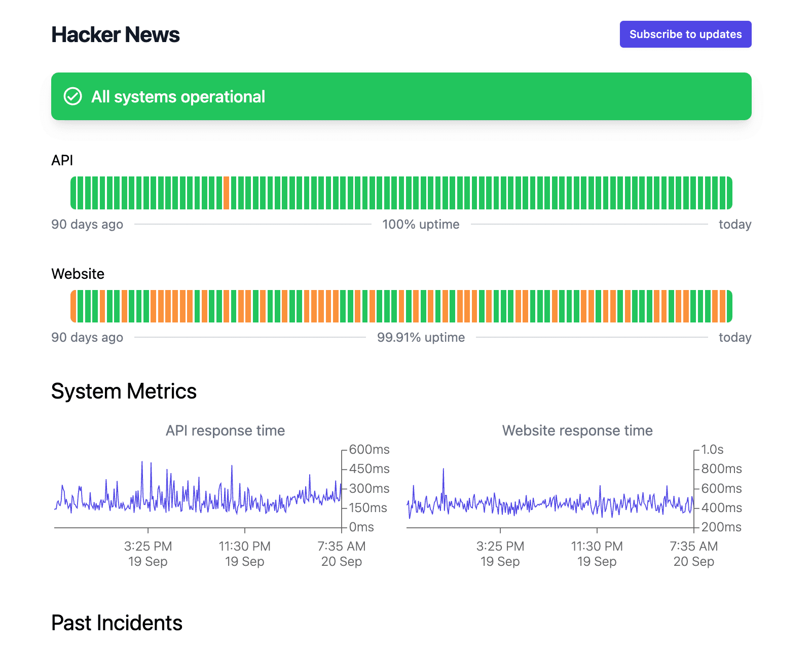The height and width of the screenshot is (650, 812).
Task: Click 90 days ago label under API
Action: 87,224
